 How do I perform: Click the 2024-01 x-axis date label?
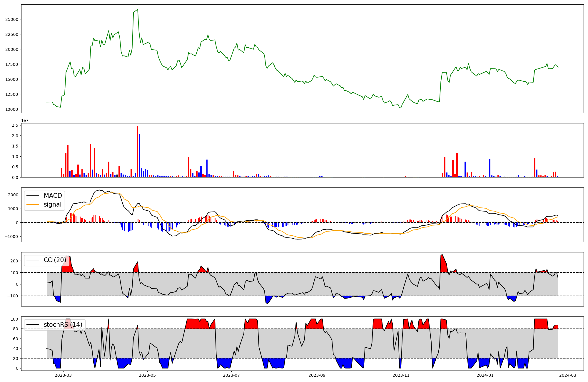coord(485,375)
